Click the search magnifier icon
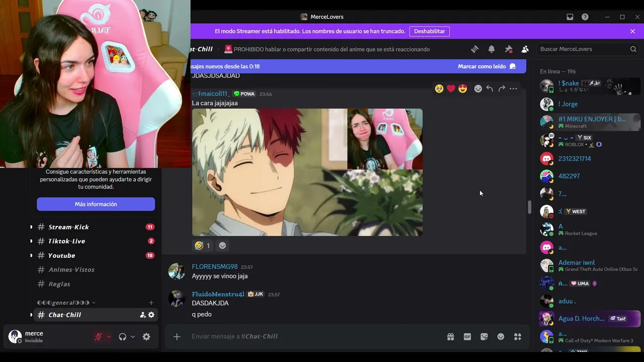The height and width of the screenshot is (362, 644). (633, 49)
